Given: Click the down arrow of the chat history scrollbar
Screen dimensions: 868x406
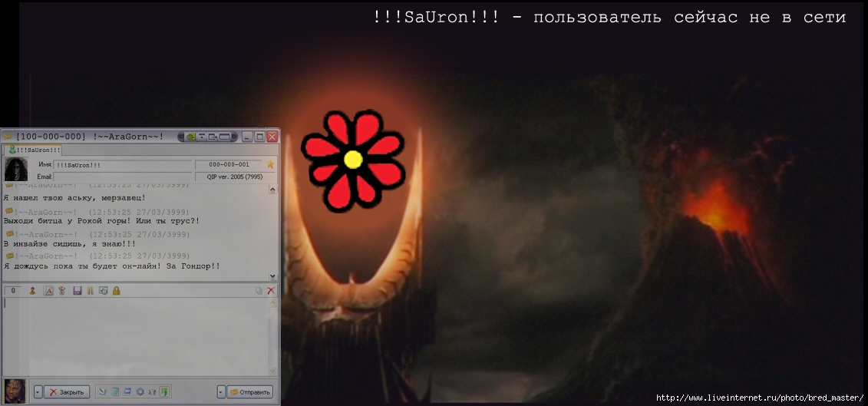Looking at the screenshot, I should [x=273, y=276].
